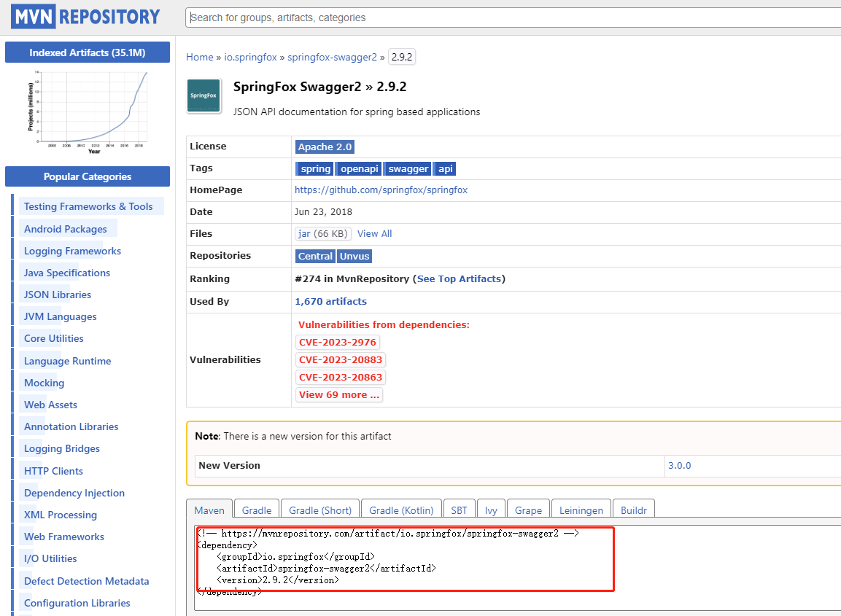This screenshot has width=841, height=616.
Task: Switch to the Buildr tab
Action: pyautogui.click(x=633, y=510)
